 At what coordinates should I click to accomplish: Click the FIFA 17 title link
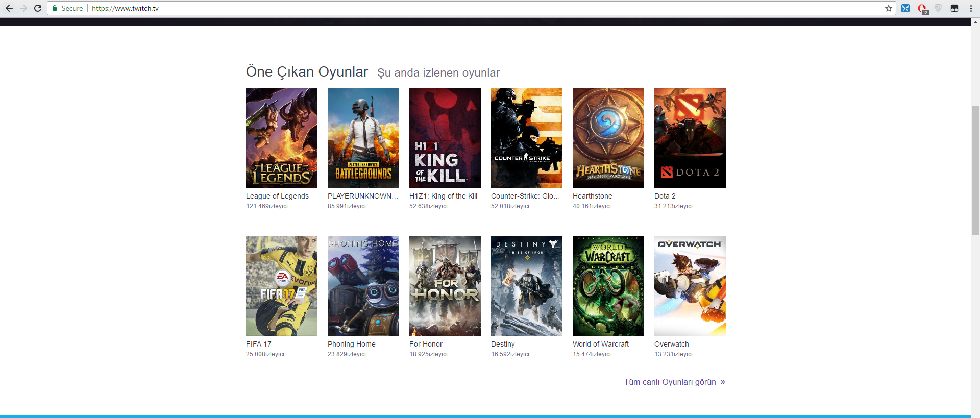(258, 344)
